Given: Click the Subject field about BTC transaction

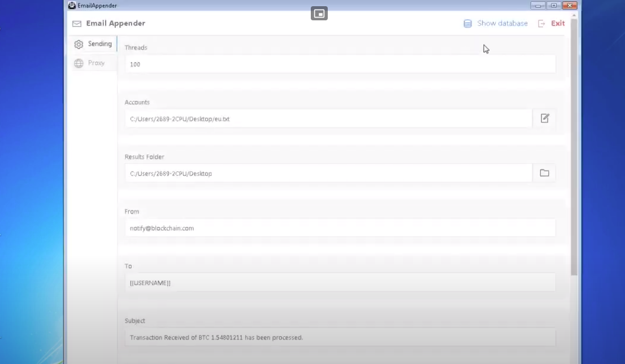Looking at the screenshot, I should pyautogui.click(x=339, y=337).
